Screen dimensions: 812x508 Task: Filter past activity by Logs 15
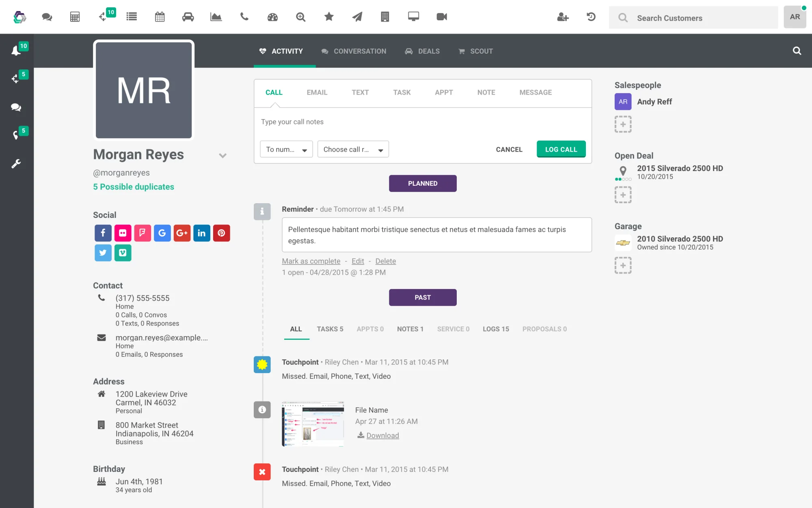pyautogui.click(x=496, y=329)
